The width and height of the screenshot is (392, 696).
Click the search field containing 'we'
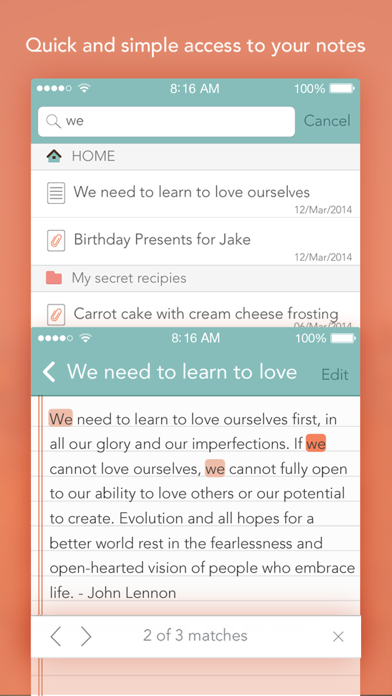[166, 121]
